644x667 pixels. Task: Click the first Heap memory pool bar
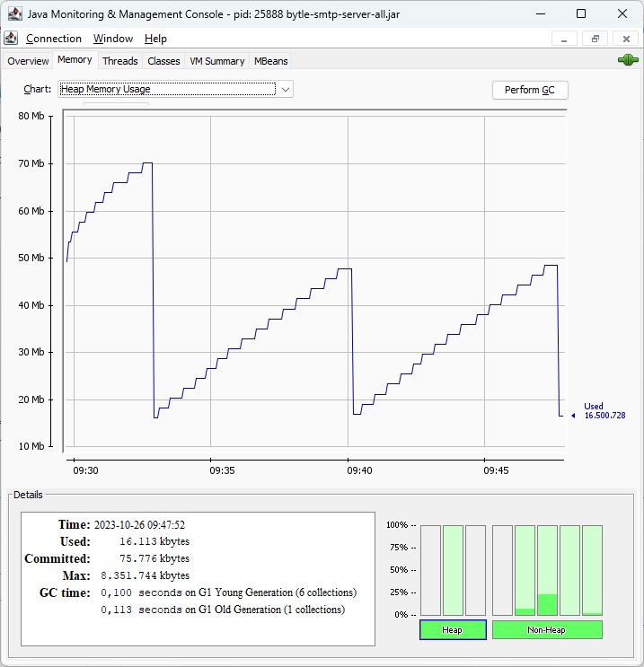[x=430, y=570]
